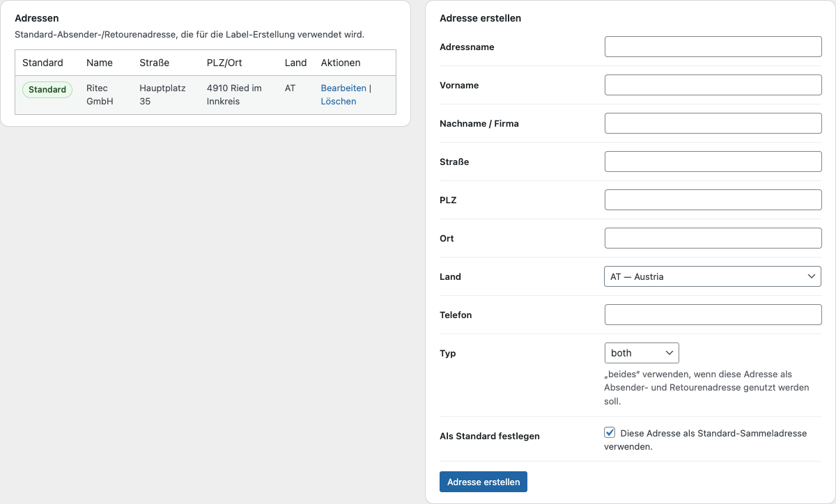Screen dimensions: 836x504
Task: Click the Nachname / Firma input field
Action: tap(712, 123)
